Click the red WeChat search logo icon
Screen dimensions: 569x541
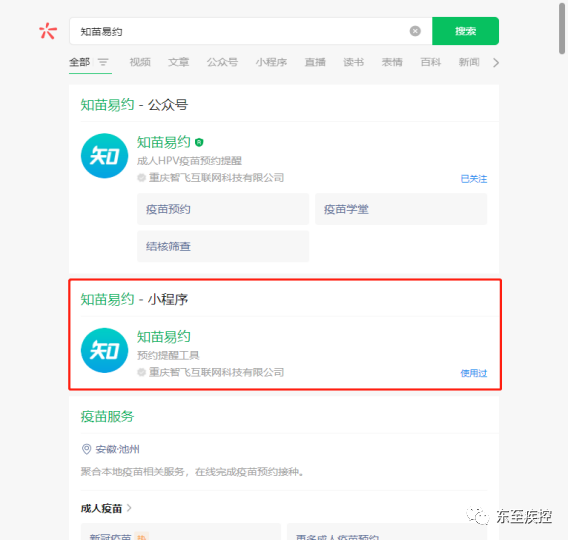click(48, 31)
